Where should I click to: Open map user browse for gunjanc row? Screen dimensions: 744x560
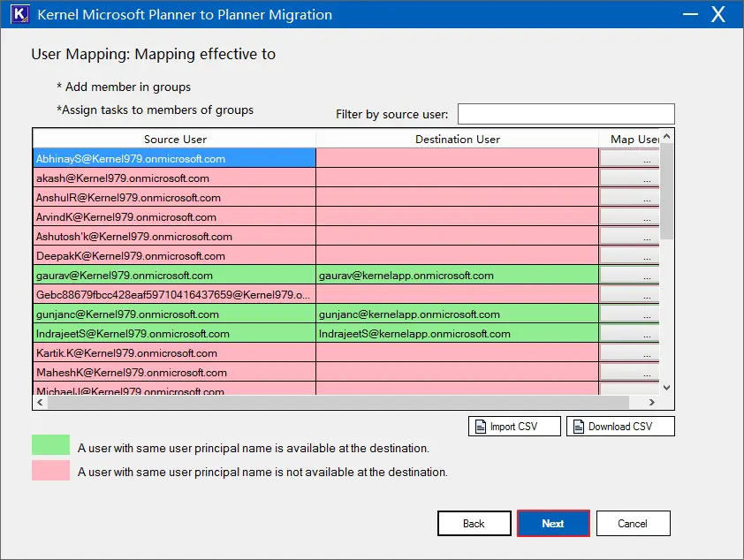[x=629, y=314]
